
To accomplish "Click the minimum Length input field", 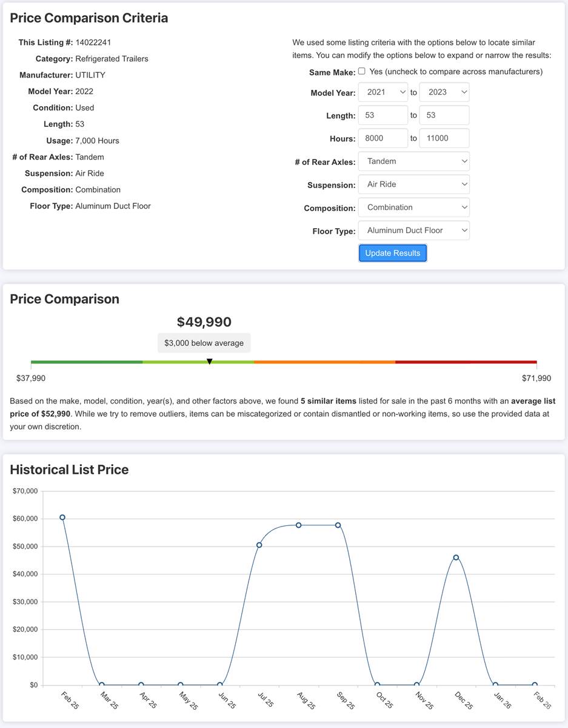I will pyautogui.click(x=383, y=115).
